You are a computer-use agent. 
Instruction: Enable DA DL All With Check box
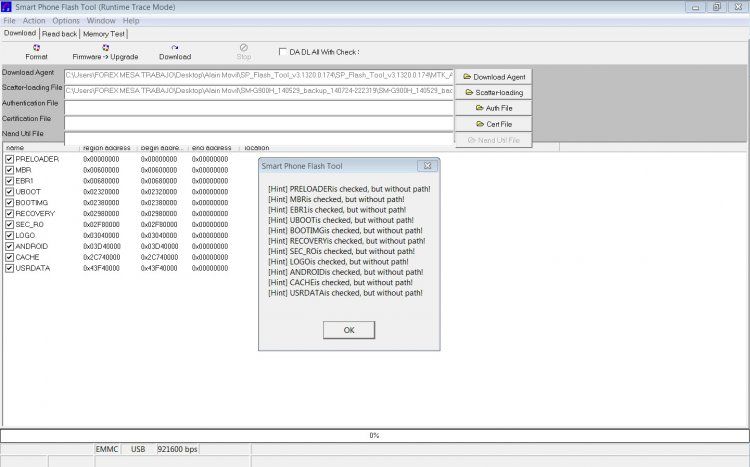coord(283,51)
